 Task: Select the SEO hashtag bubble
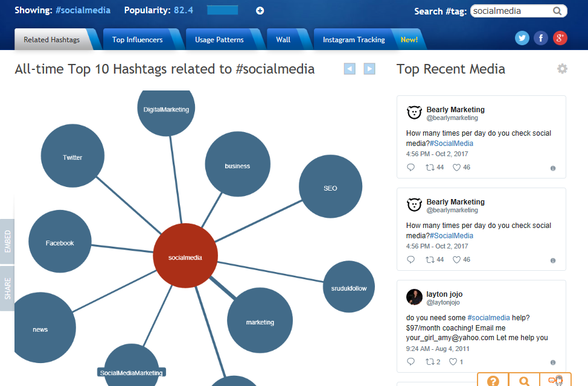330,186
